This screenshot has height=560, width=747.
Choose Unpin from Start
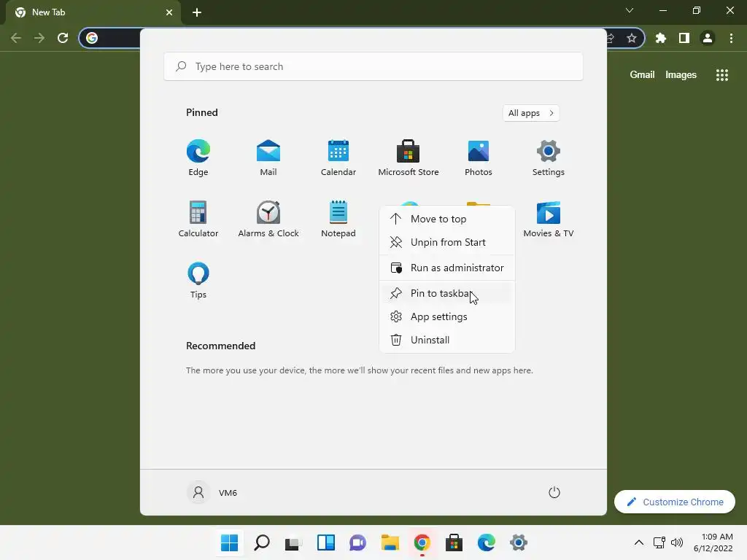click(447, 242)
